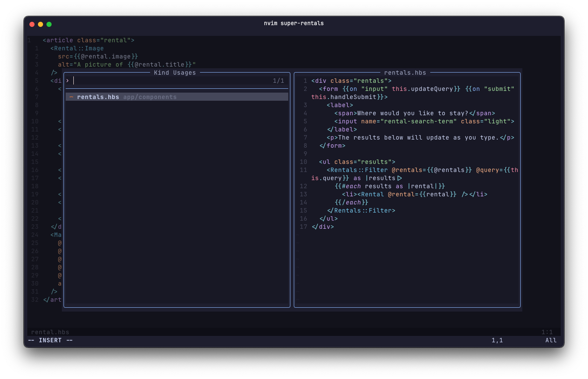The height and width of the screenshot is (379, 588).
Task: Click the -- INSERT -- mode indicator
Action: tap(50, 340)
